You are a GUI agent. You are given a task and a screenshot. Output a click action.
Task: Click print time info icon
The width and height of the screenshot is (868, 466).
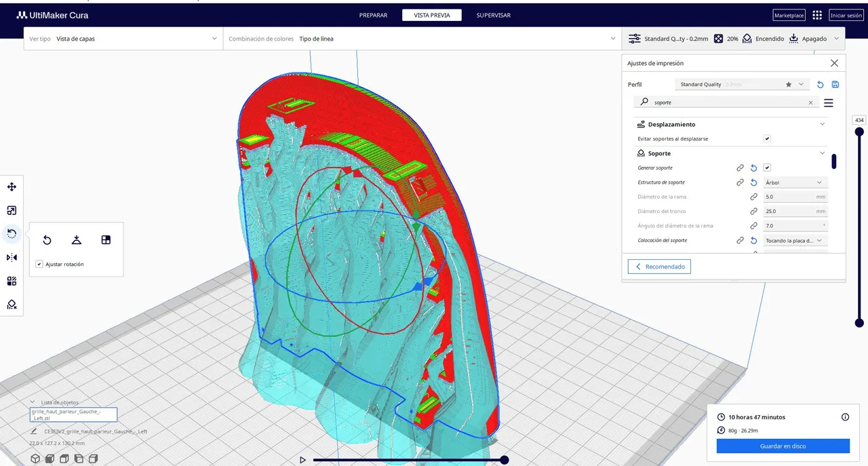click(x=845, y=417)
